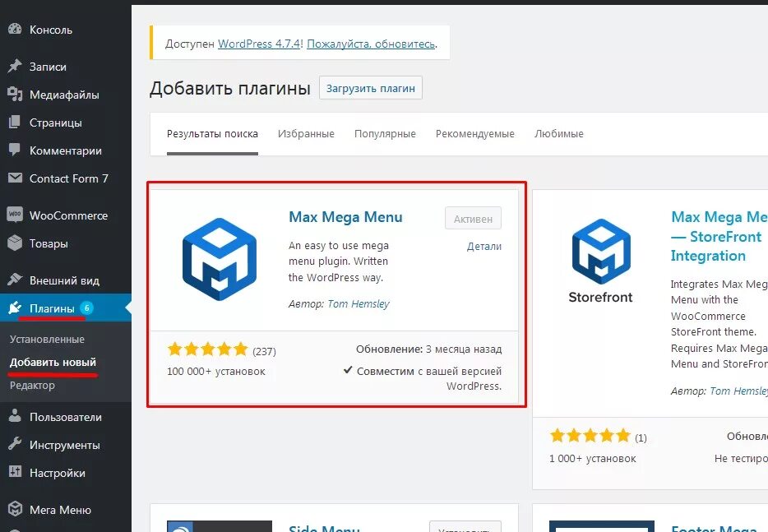Image resolution: width=768 pixels, height=532 pixels.
Task: Click the Внешний вид brush icon
Action: tap(15, 280)
